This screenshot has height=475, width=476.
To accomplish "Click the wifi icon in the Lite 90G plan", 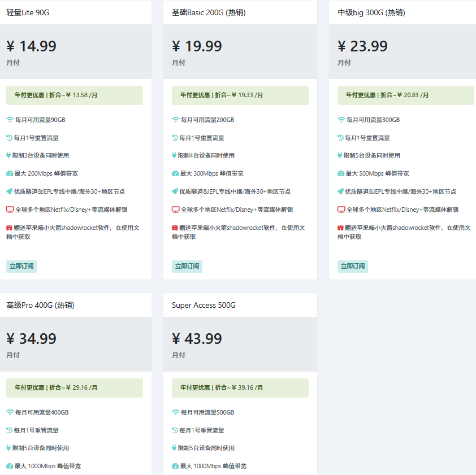I will click(10, 120).
